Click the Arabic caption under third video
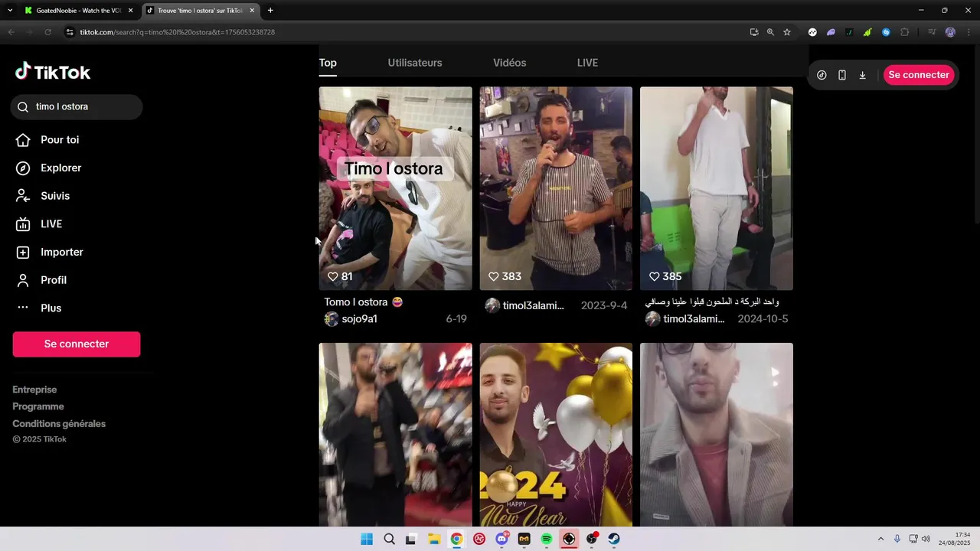Image resolution: width=980 pixels, height=551 pixels. pyautogui.click(x=713, y=302)
